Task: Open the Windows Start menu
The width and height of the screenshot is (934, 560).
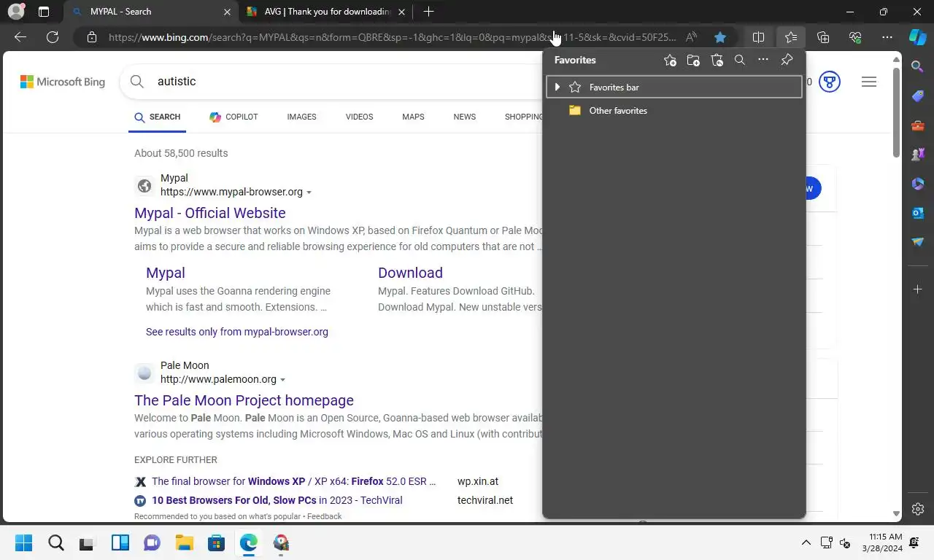Action: coord(24,542)
